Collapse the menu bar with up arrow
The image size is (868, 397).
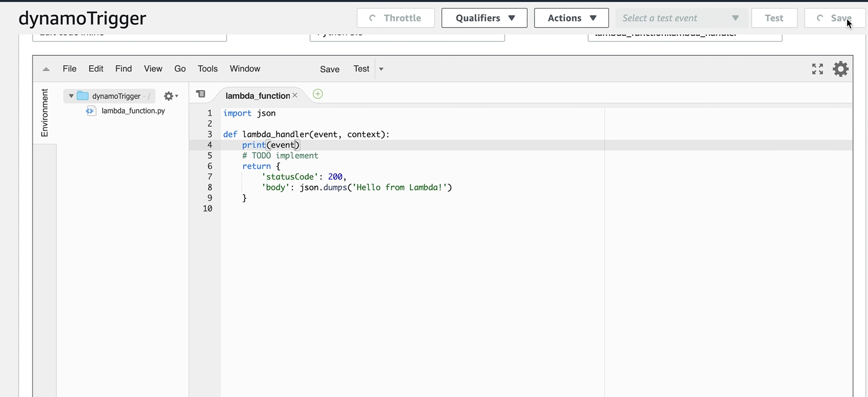click(46, 69)
